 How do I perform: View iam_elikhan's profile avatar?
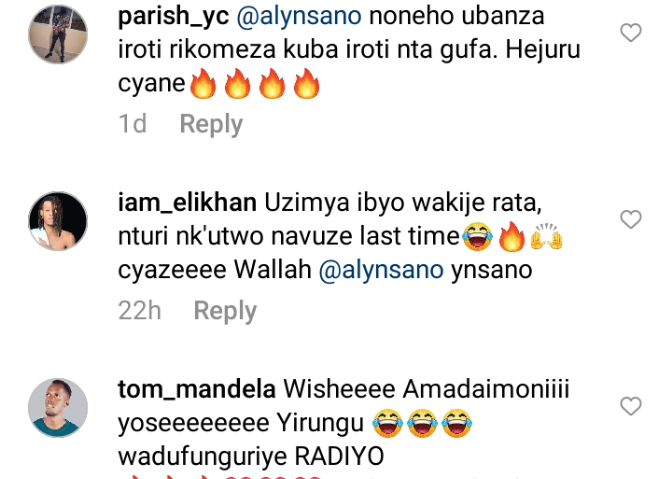[58, 221]
